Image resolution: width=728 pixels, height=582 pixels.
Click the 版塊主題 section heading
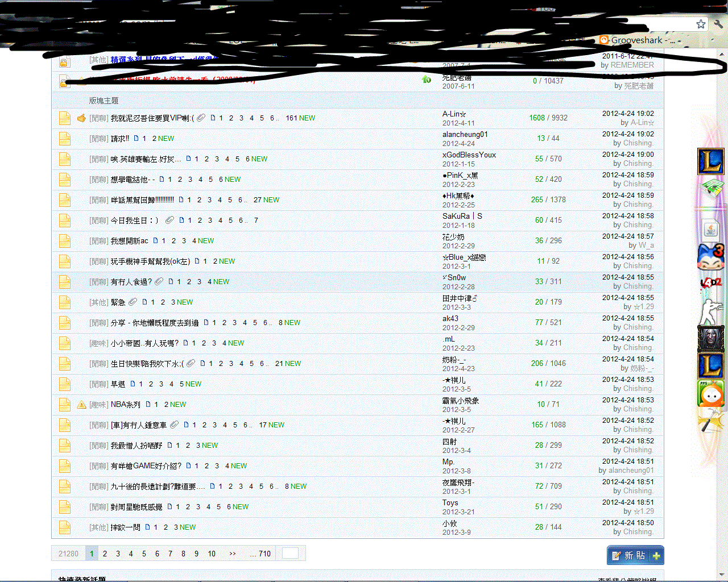click(x=104, y=101)
